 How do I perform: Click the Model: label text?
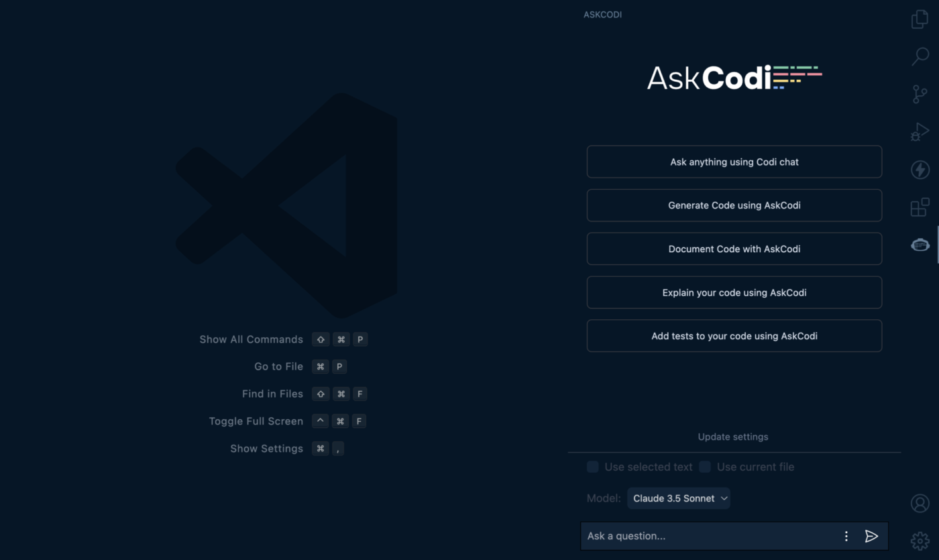604,498
